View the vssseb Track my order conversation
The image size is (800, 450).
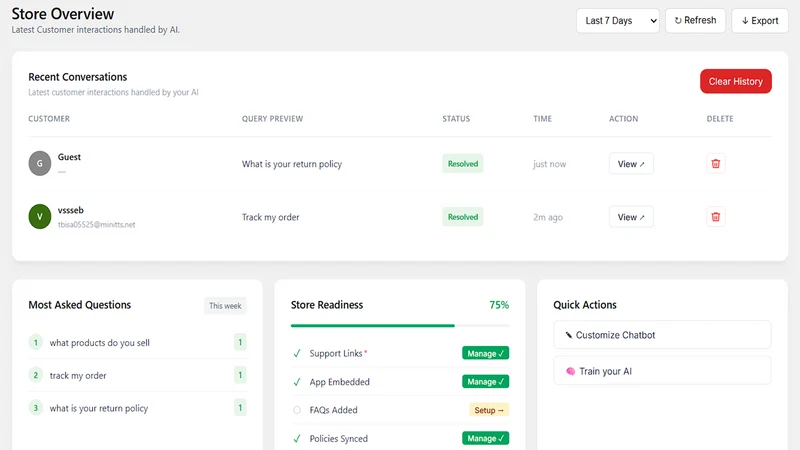tap(631, 217)
